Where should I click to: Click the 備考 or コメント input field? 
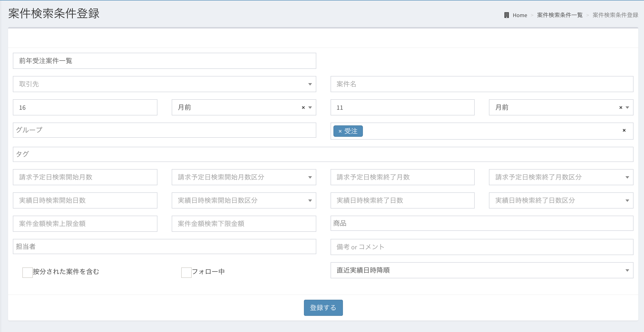(482, 247)
